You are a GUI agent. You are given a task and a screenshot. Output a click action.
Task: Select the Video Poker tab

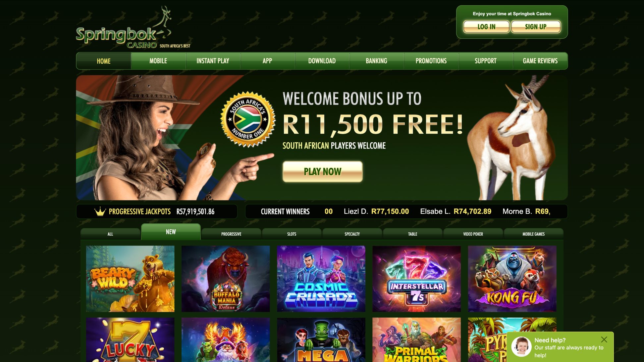tap(473, 234)
